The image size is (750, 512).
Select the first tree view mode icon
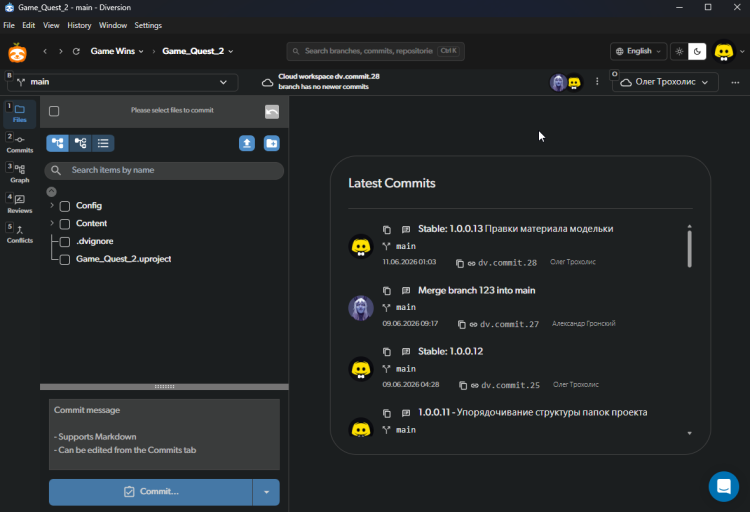pyautogui.click(x=57, y=143)
